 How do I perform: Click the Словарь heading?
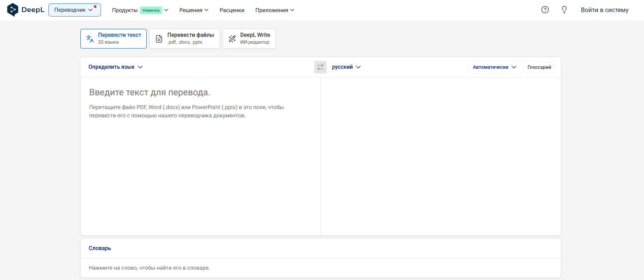pos(100,248)
